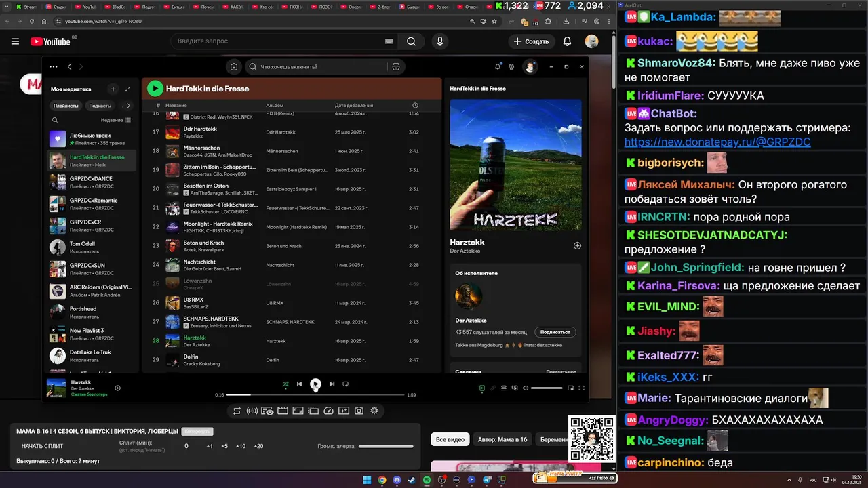
Task: Open Spotify notifications bell
Action: point(498,66)
